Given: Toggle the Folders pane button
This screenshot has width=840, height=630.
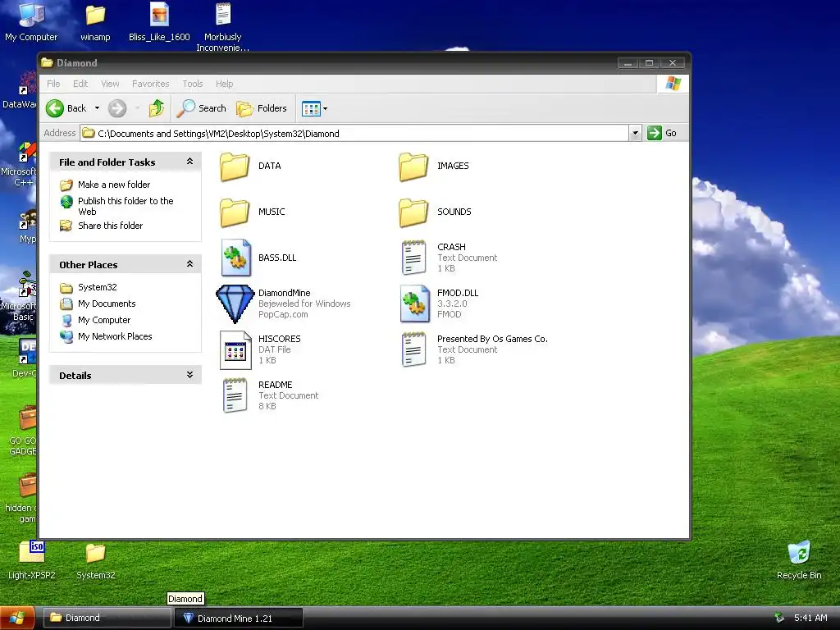Looking at the screenshot, I should pyautogui.click(x=262, y=108).
